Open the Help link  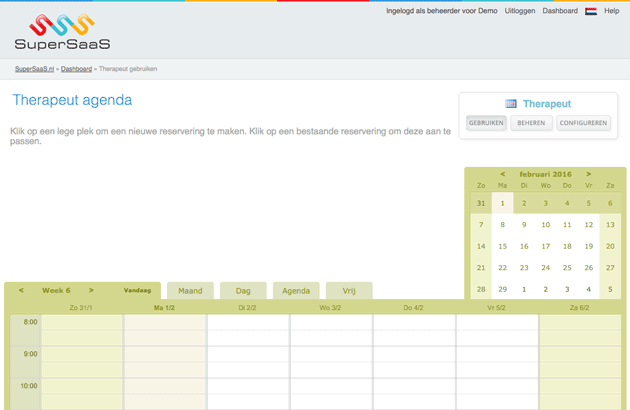coord(612,11)
